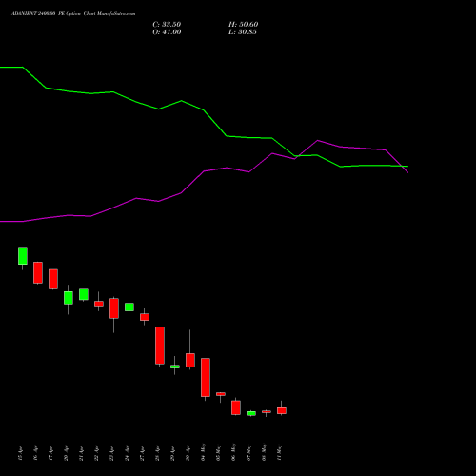Screen dimensions: 476x476
Task: Select the tall red candle above 04 May
Action: click(206, 377)
